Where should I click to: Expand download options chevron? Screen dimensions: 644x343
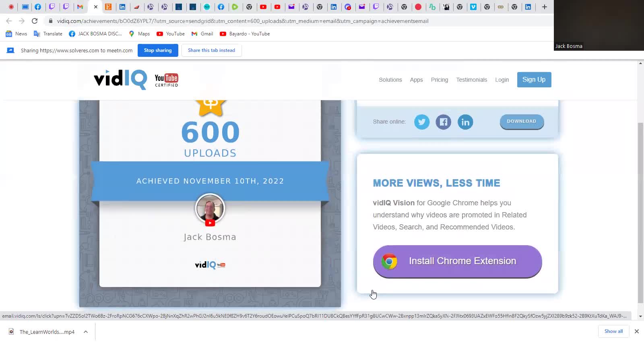86,332
